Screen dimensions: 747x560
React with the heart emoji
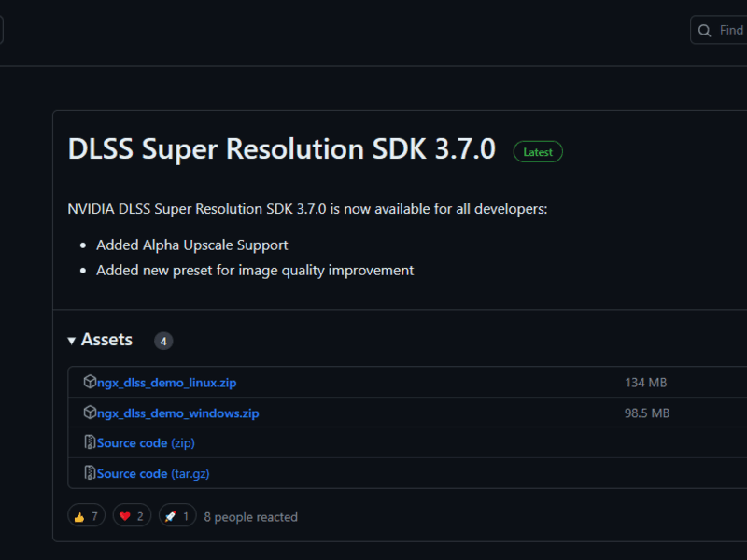[132, 515]
